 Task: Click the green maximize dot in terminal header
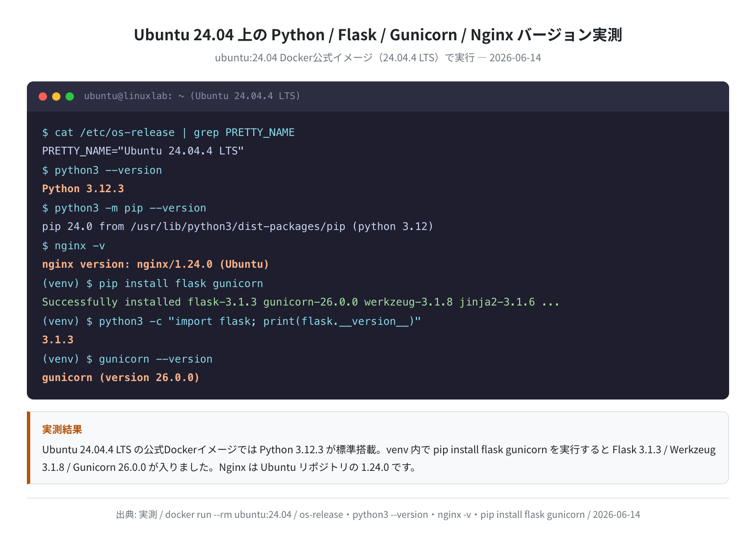coord(70,97)
